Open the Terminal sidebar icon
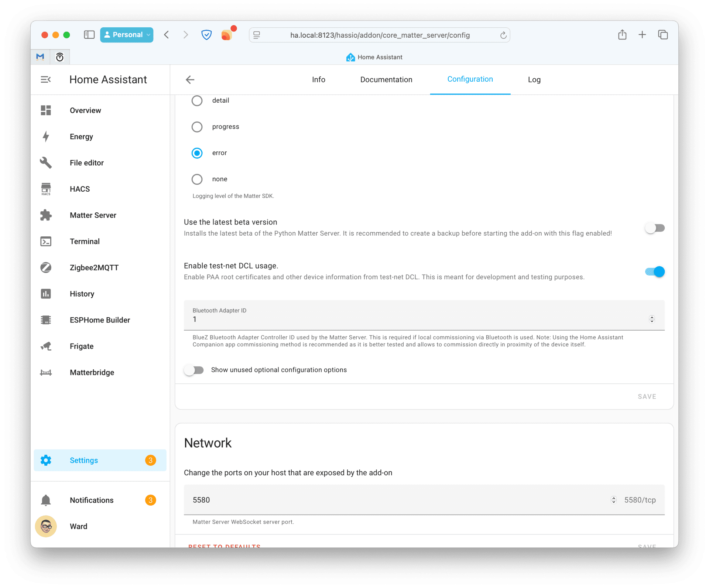The height and width of the screenshot is (588, 709). click(46, 241)
